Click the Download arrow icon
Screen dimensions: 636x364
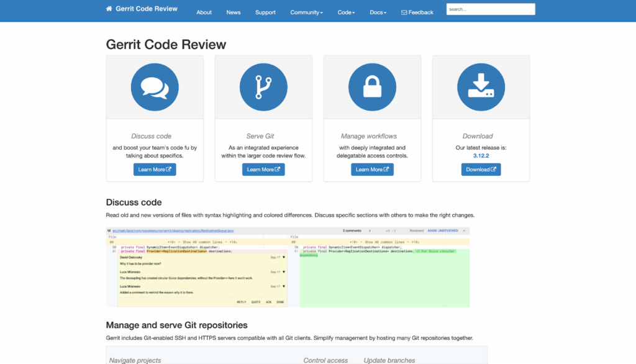481,87
